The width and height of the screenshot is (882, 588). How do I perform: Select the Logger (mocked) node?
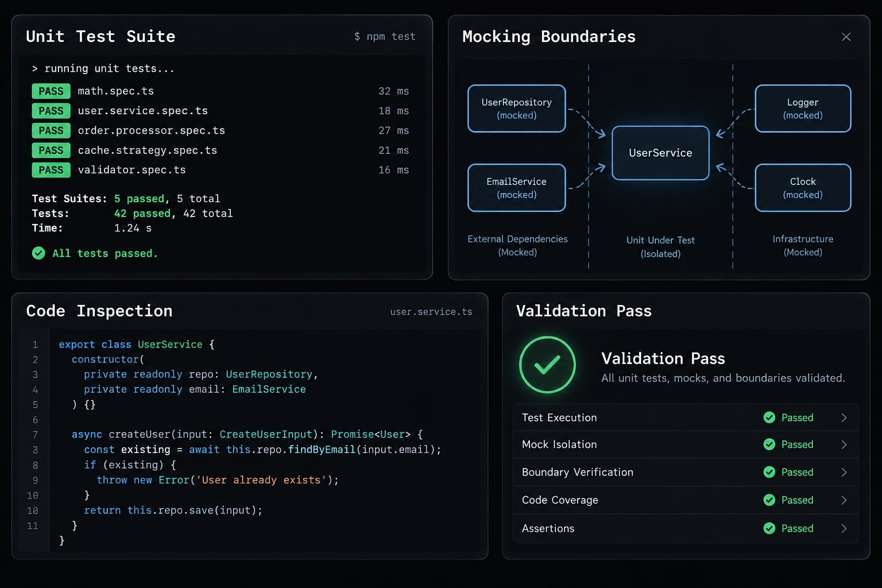803,109
